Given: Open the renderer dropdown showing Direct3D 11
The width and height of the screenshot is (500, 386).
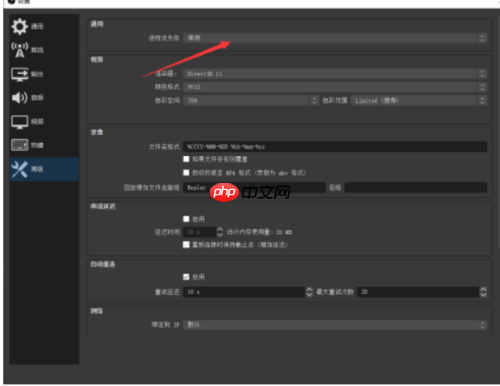Looking at the screenshot, I should click(x=335, y=74).
